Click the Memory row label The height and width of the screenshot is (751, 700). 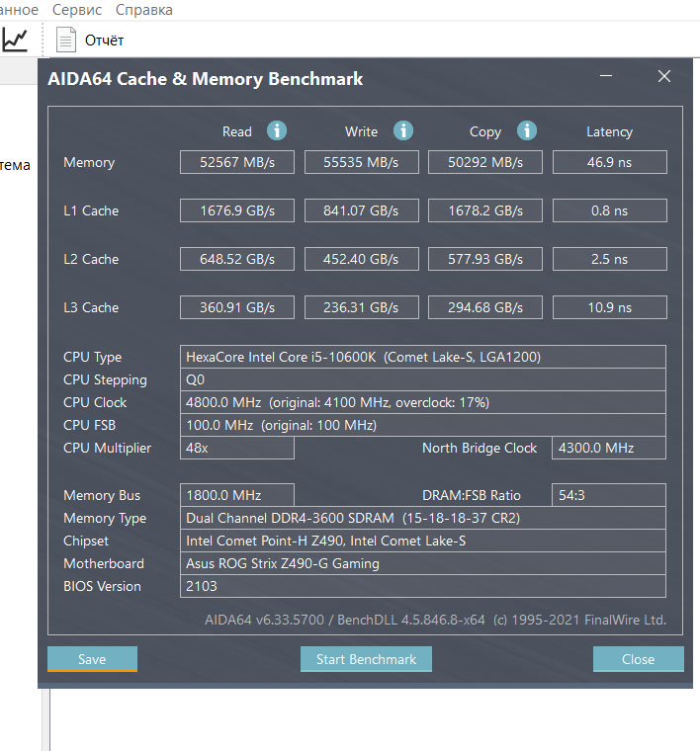point(89,163)
